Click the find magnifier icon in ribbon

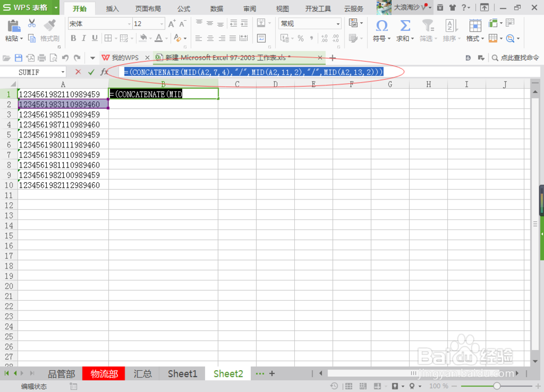point(510,39)
